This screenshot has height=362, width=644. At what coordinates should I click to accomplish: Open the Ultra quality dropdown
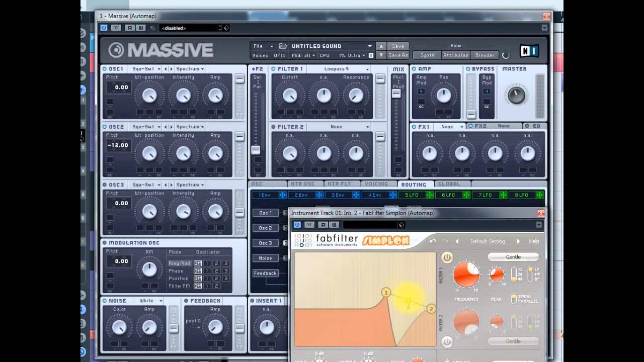coord(356,55)
